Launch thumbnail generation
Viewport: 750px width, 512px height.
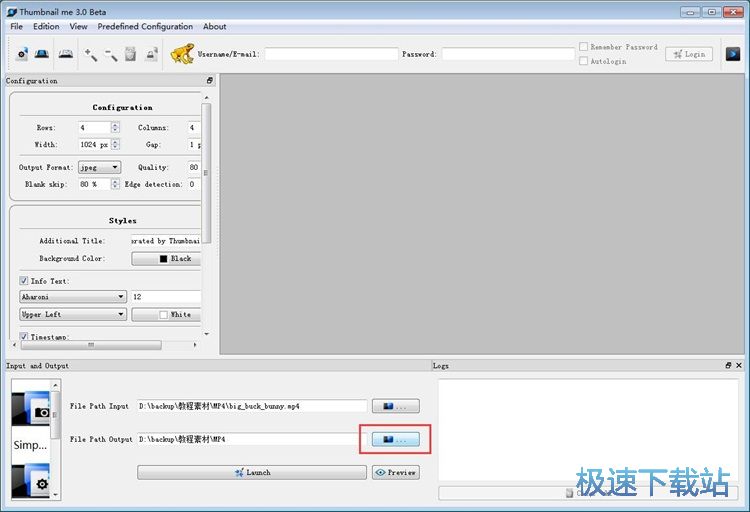pos(252,472)
